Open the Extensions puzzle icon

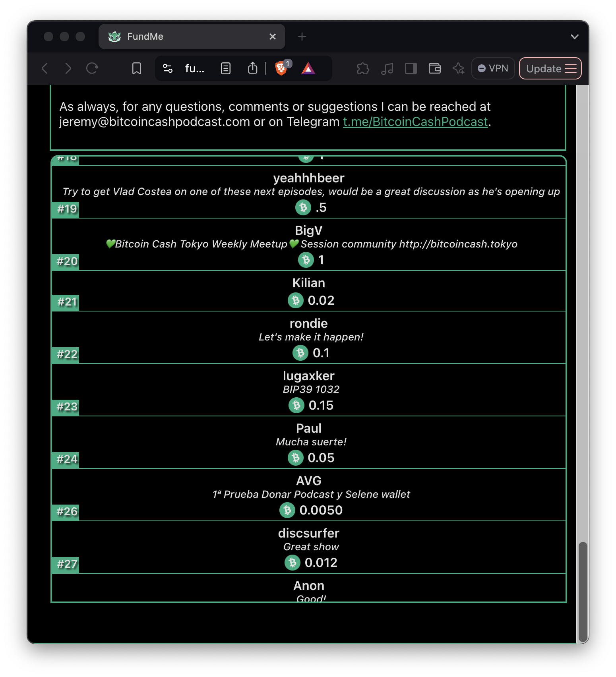click(363, 69)
